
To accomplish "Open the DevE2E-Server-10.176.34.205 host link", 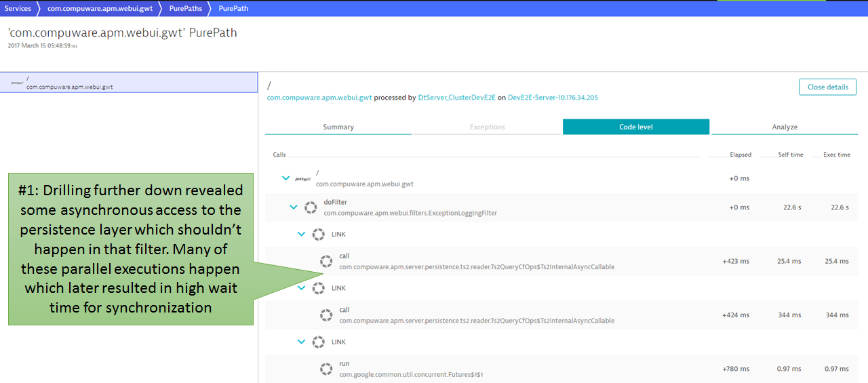I will coord(553,98).
